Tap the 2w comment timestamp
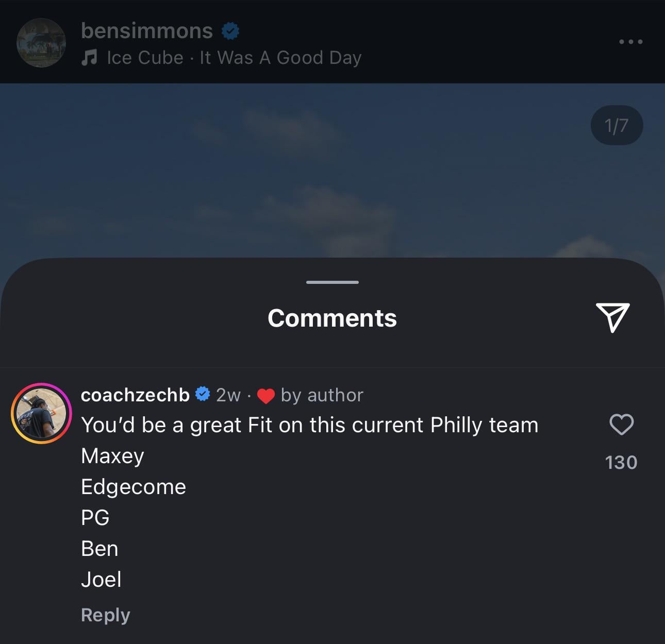Image resolution: width=665 pixels, height=644 pixels. point(228,395)
